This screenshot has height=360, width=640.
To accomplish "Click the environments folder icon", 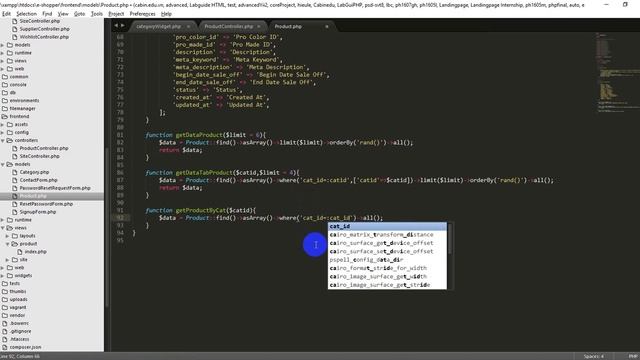I will [5, 100].
